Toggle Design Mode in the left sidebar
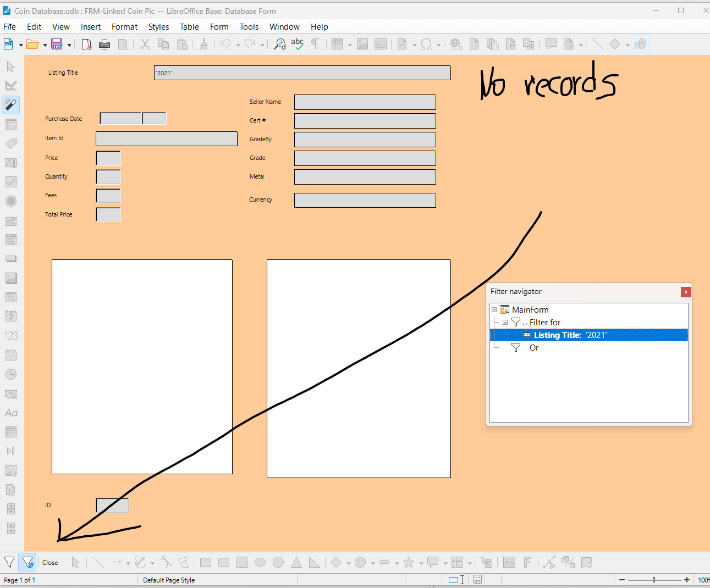710x588 pixels. (x=11, y=86)
